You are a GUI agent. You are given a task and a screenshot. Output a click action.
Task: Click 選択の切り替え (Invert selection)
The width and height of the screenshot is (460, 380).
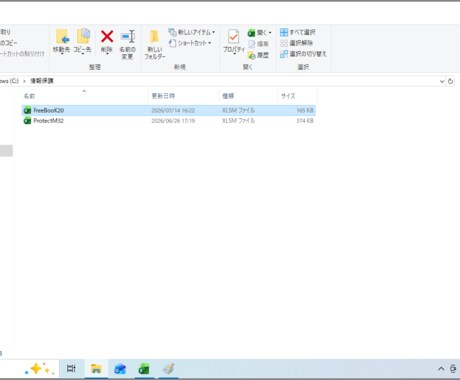[303, 54]
